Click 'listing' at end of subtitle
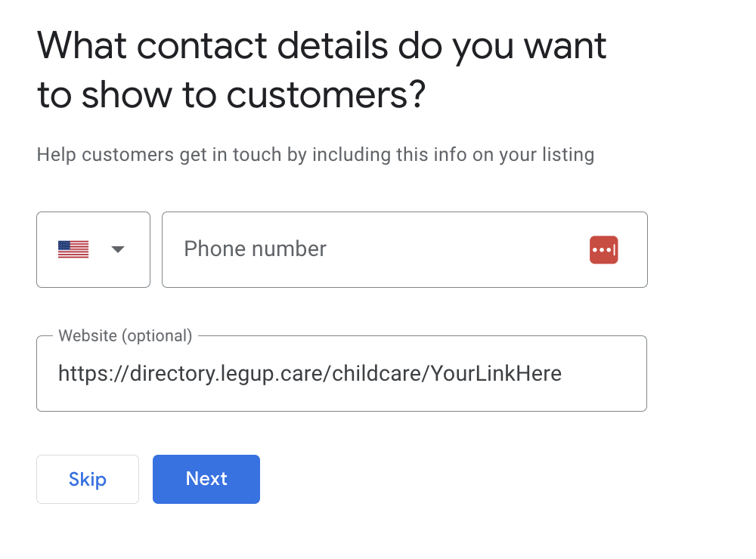 click(x=568, y=156)
